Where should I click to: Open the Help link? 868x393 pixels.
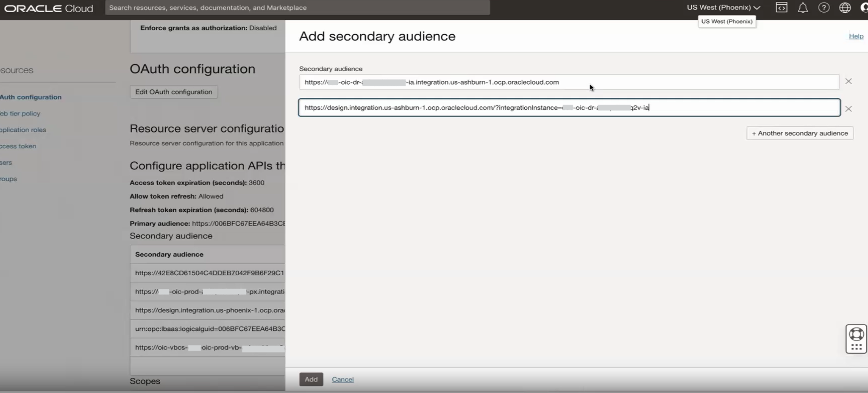[855, 36]
